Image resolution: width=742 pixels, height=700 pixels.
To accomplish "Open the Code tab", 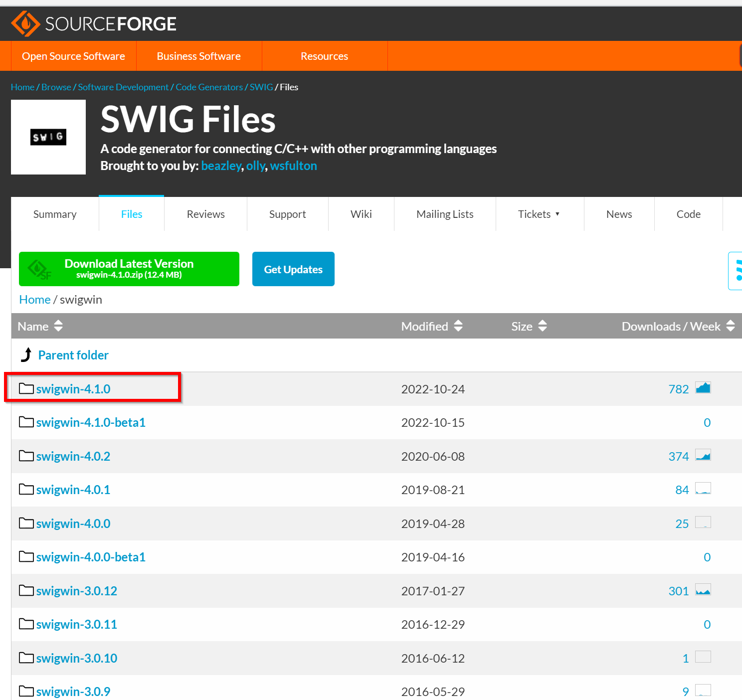I will 689,214.
